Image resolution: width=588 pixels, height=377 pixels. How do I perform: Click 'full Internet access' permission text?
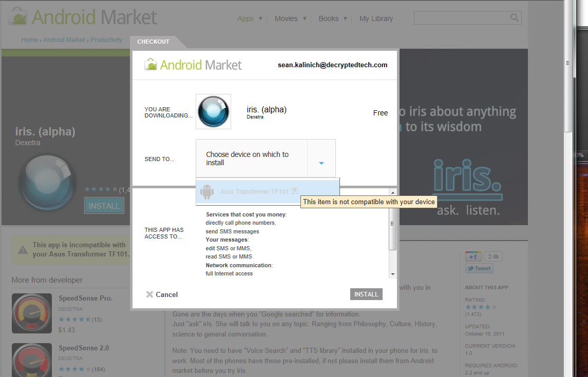(229, 274)
